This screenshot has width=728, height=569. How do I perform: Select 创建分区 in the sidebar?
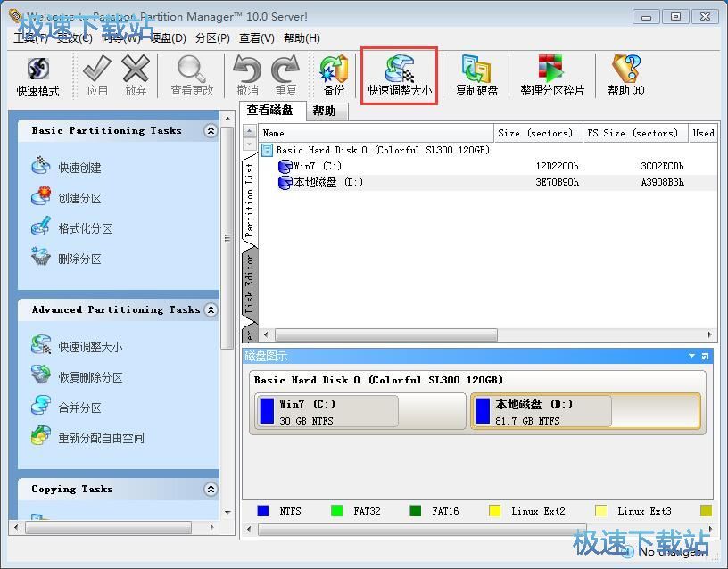coord(66,197)
